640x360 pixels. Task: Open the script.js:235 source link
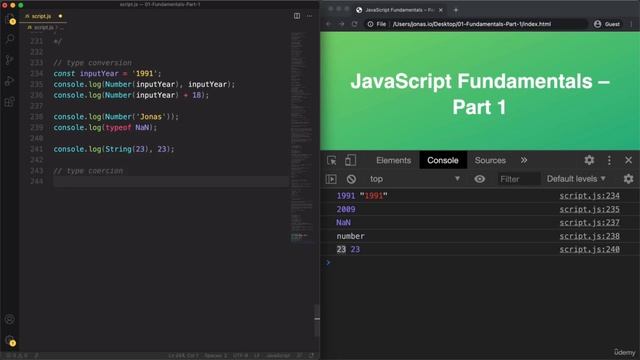coord(589,209)
